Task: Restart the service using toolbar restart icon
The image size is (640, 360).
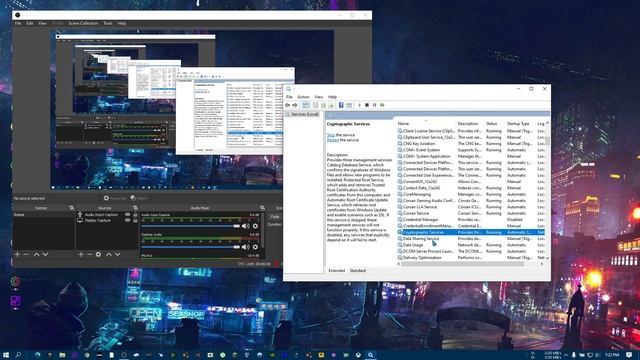Action: coord(382,105)
